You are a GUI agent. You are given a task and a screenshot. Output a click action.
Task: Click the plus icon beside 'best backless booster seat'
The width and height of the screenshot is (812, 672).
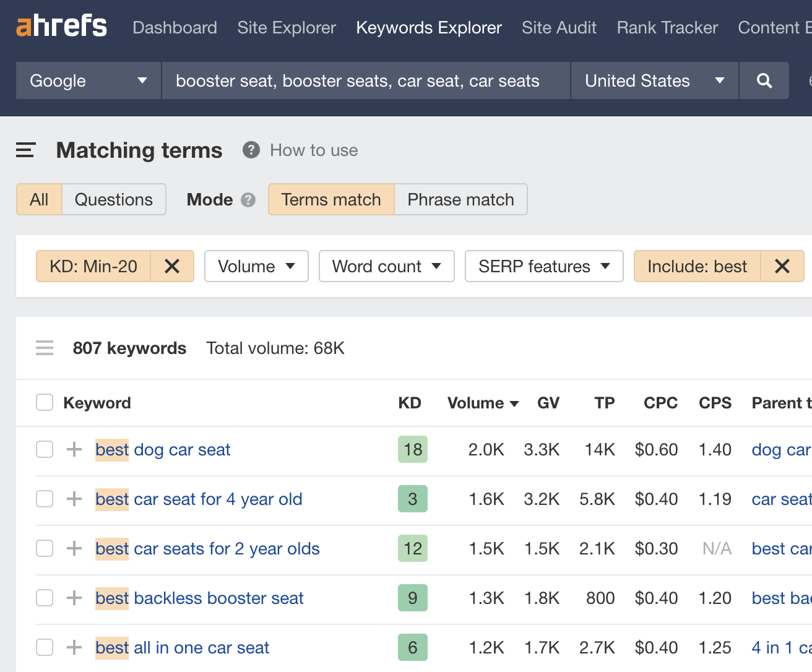coord(74,598)
